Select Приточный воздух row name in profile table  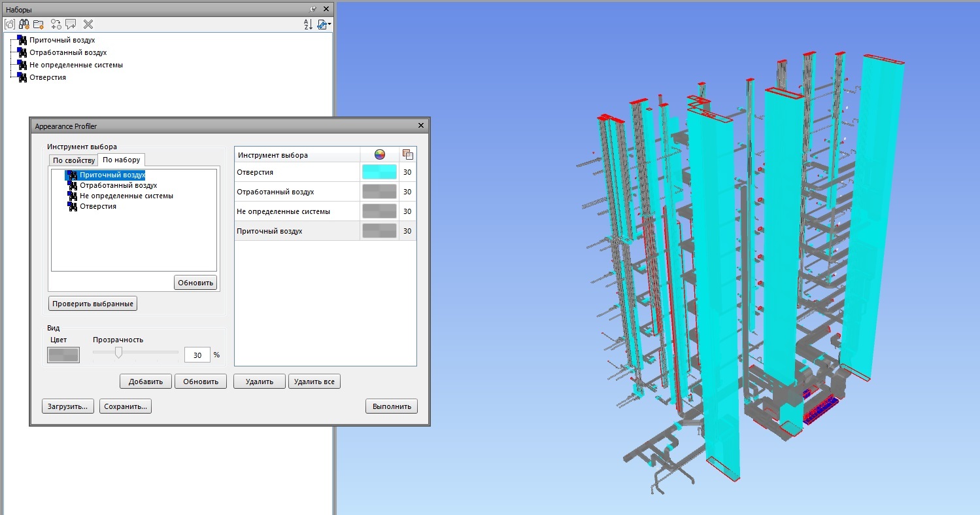tap(269, 231)
